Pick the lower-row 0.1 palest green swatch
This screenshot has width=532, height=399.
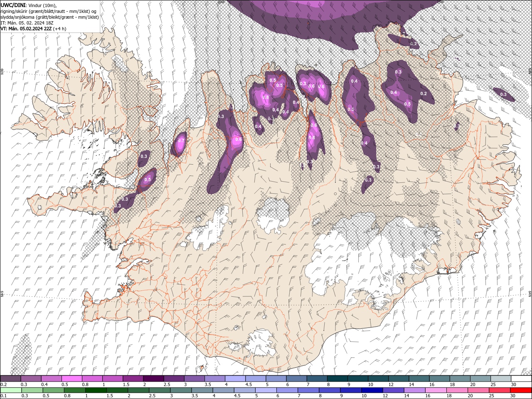(x=11, y=390)
